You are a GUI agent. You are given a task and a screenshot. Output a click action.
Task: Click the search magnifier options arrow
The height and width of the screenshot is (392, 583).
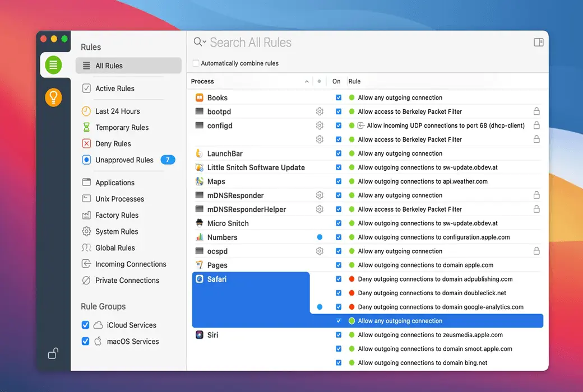click(200, 42)
